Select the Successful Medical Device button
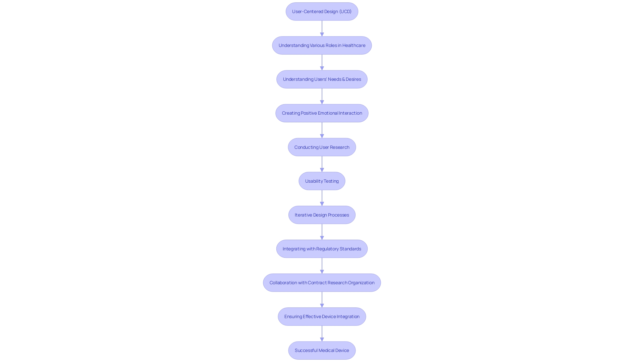Image resolution: width=644 pixels, height=362 pixels. (x=322, y=350)
